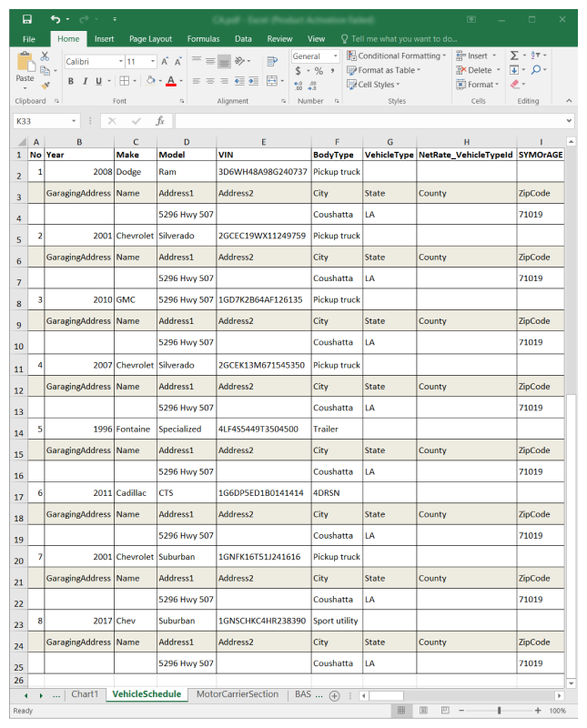Apply borders with the Borders icon
587x728 pixels.
(124, 81)
